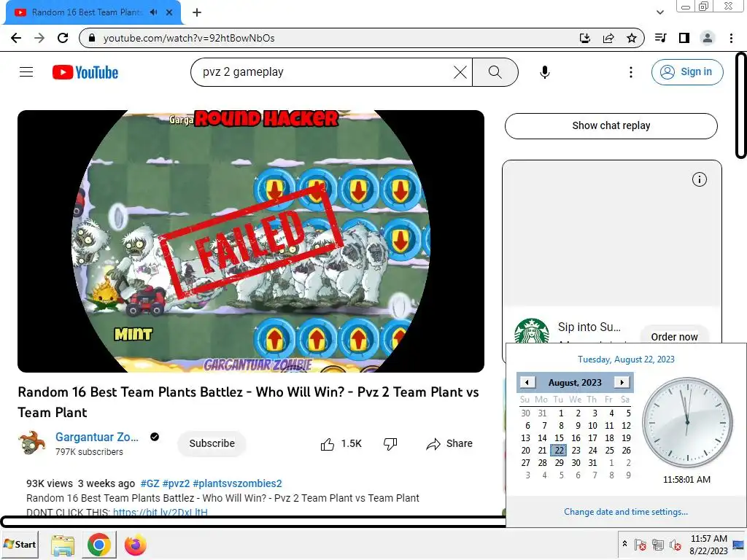Search with voice microphone

click(545, 72)
